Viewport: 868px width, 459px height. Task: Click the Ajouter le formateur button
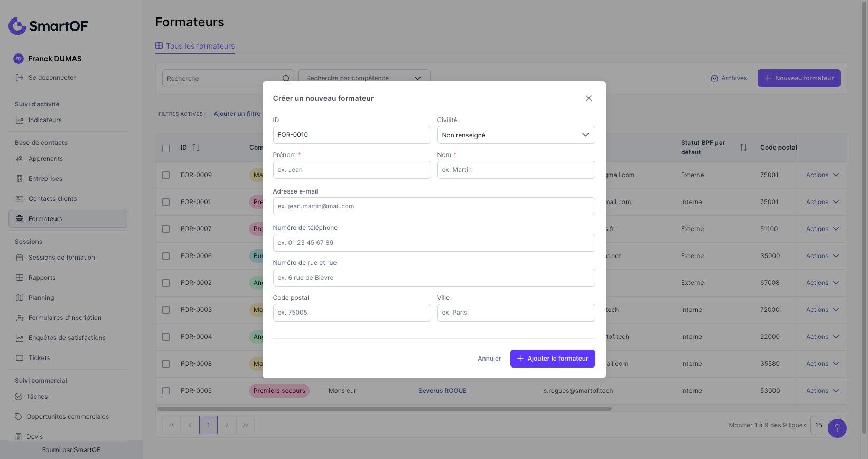point(552,359)
